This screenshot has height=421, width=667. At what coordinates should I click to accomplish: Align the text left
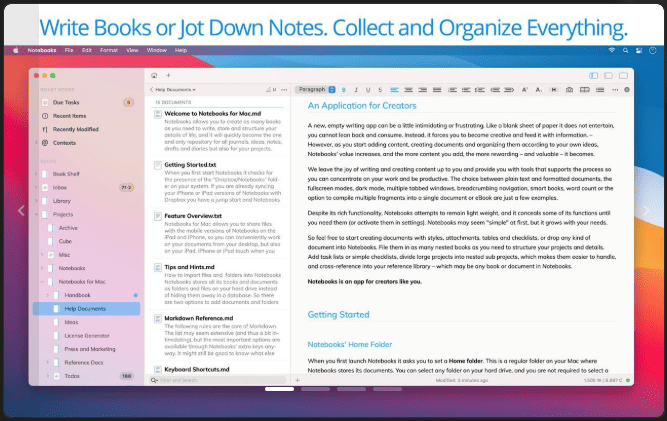pyautogui.click(x=394, y=90)
